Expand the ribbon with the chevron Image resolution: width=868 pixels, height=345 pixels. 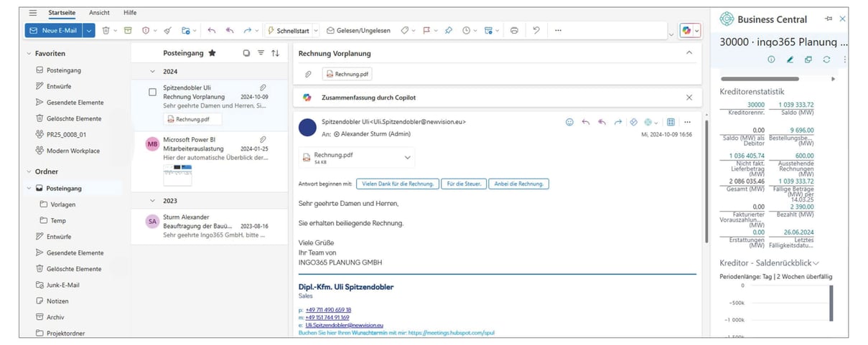click(x=671, y=34)
